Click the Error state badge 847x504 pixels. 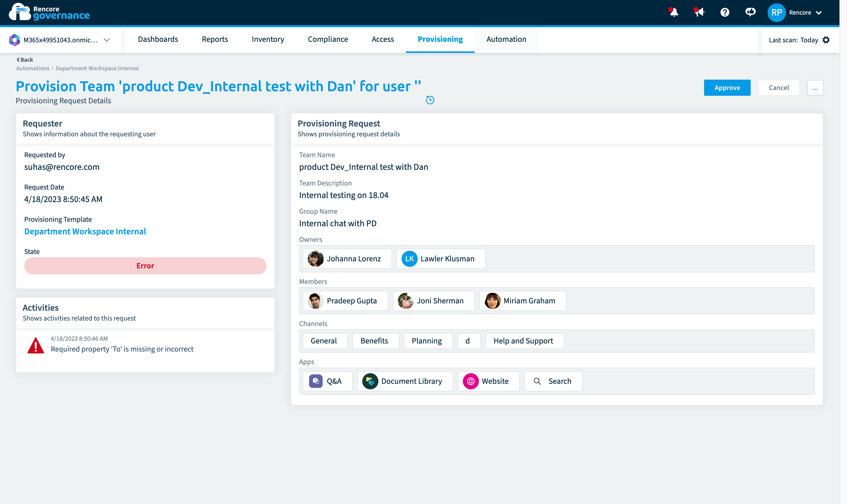click(145, 266)
